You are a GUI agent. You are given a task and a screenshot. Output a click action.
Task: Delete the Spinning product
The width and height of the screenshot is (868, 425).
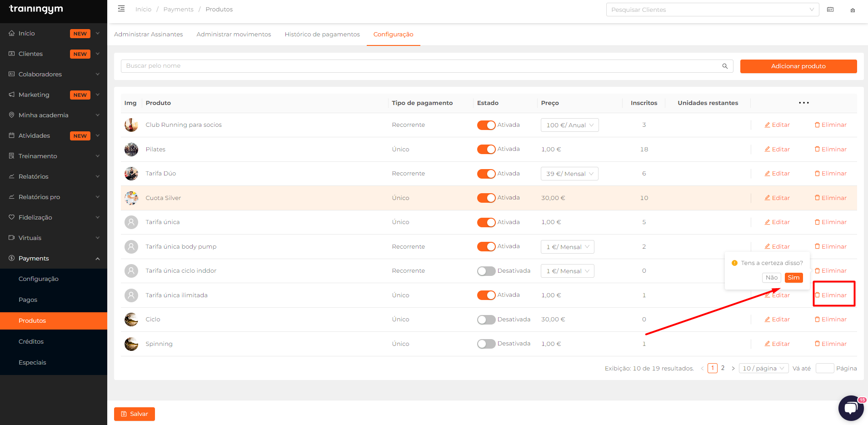pos(831,344)
